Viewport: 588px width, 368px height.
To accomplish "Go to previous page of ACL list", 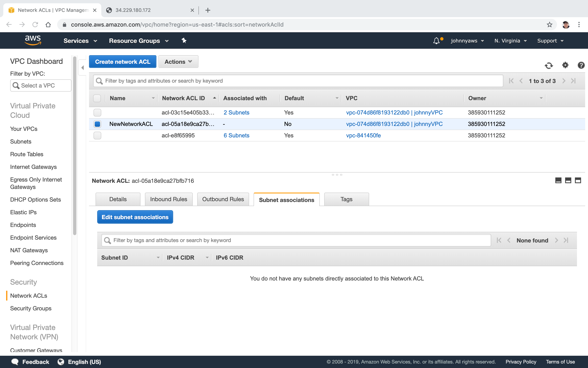I will point(521,81).
